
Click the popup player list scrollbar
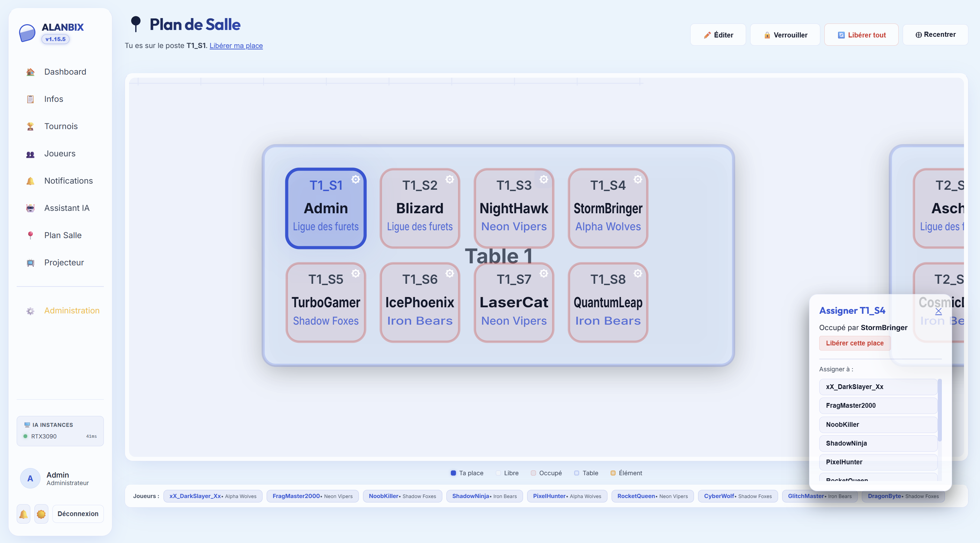[940, 410]
